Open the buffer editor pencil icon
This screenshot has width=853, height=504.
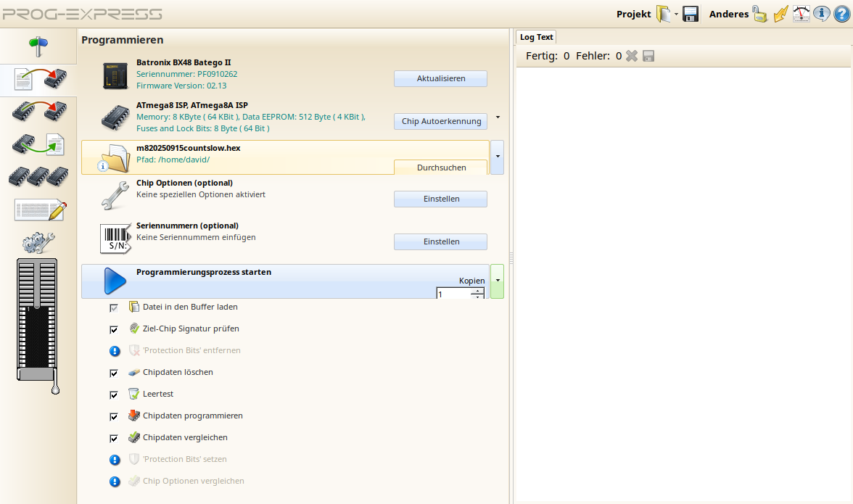[40, 210]
